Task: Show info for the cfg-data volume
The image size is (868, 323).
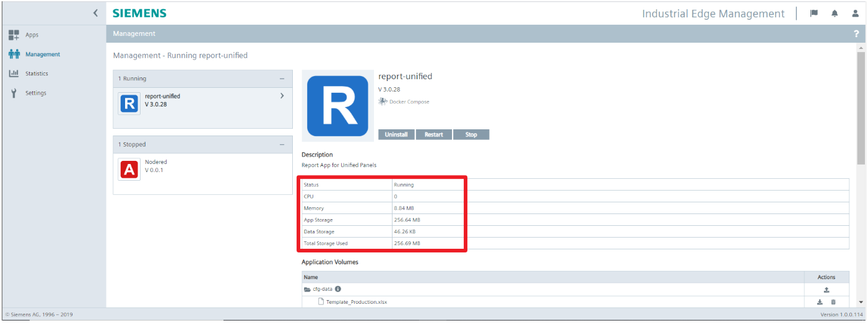Action: 338,289
